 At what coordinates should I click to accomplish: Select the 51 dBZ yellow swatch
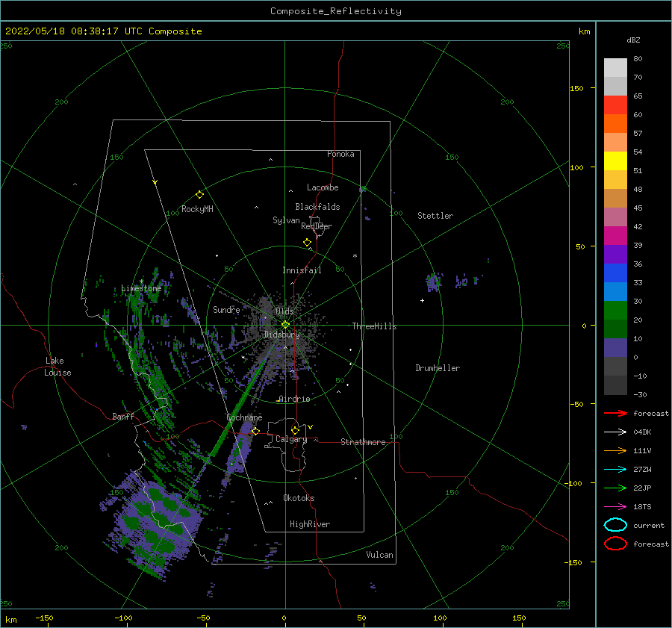click(615, 161)
